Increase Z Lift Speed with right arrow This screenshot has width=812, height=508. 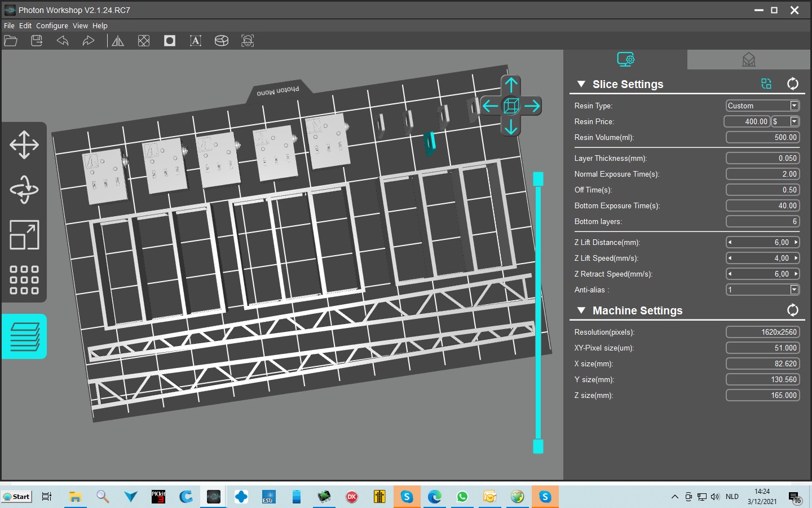[x=796, y=258]
